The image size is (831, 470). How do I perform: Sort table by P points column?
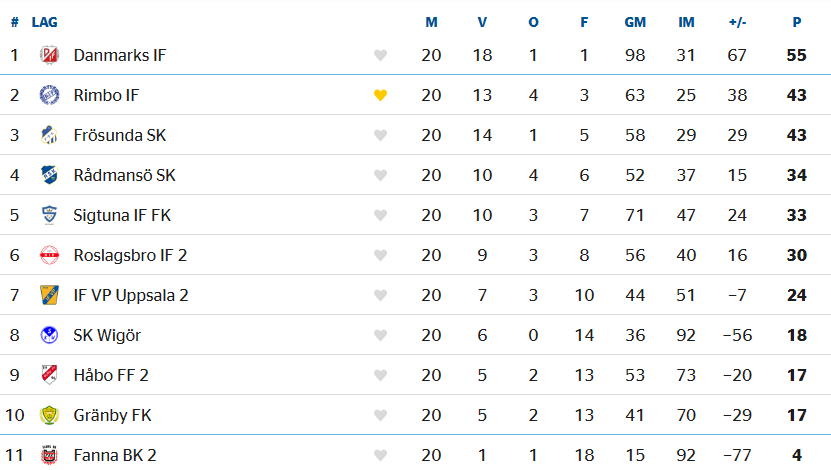(x=797, y=22)
